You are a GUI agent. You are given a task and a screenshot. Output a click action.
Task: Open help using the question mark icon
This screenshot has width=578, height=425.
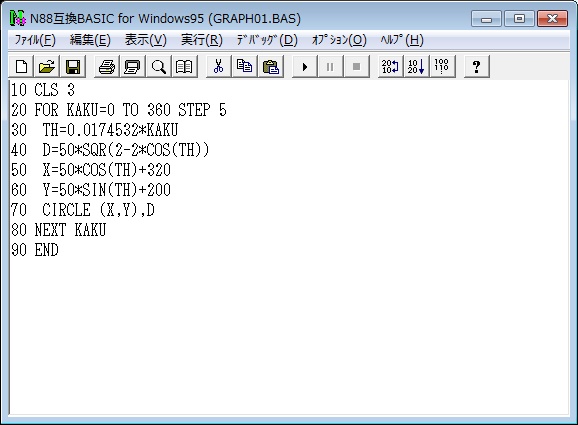click(476, 67)
